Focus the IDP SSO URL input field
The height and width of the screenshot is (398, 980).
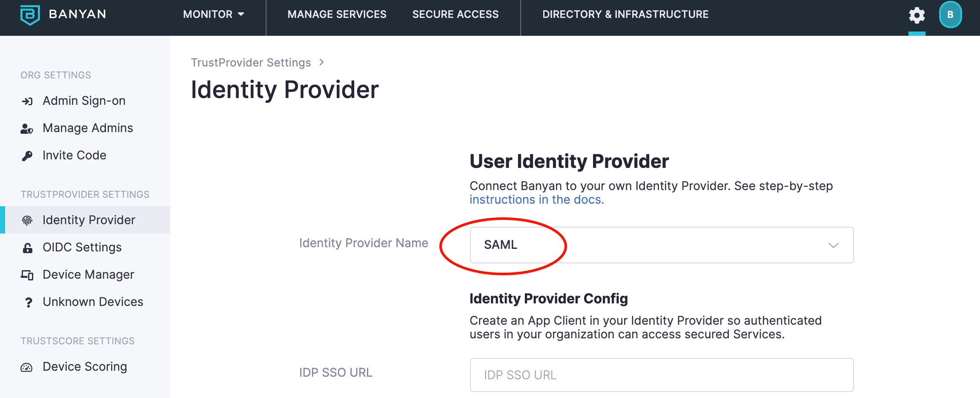[x=662, y=375]
